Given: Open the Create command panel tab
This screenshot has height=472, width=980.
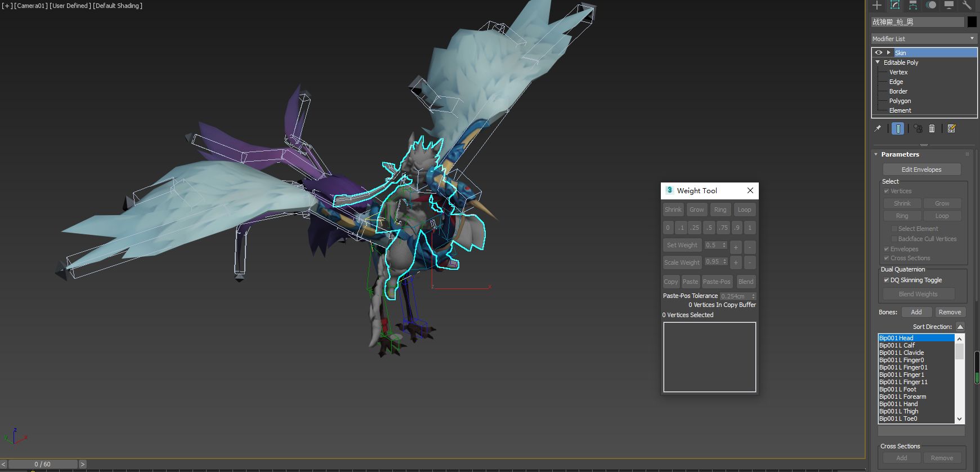Looking at the screenshot, I should 877,5.
